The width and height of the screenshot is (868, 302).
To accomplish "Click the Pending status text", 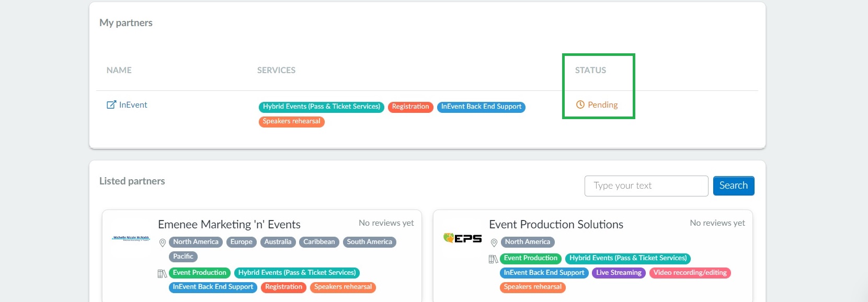I will (602, 104).
